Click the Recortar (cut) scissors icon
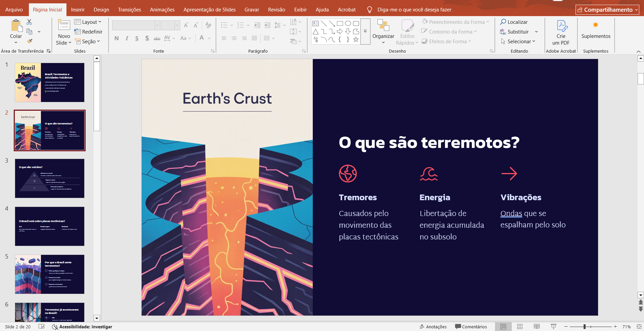Image resolution: width=644 pixels, height=331 pixels. click(29, 22)
